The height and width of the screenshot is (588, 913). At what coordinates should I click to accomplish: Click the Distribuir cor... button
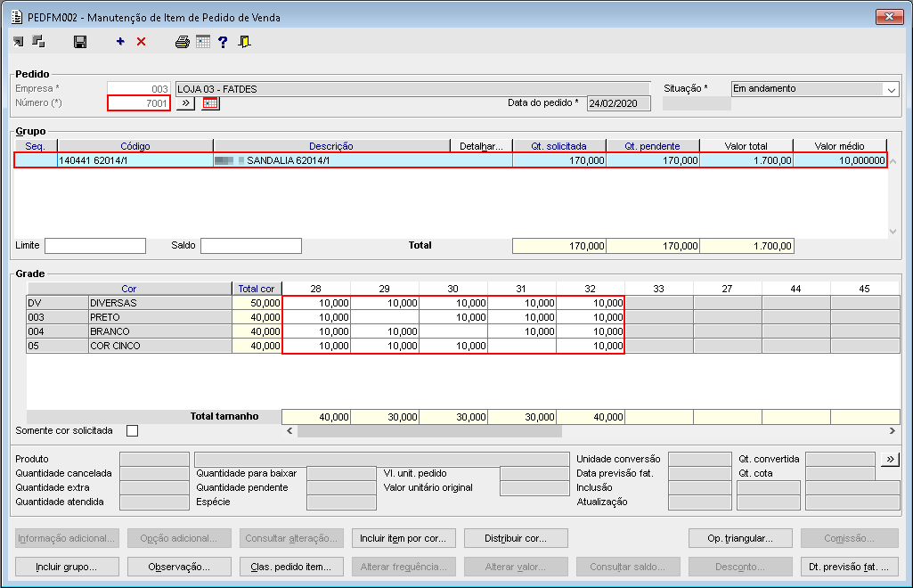click(x=516, y=538)
